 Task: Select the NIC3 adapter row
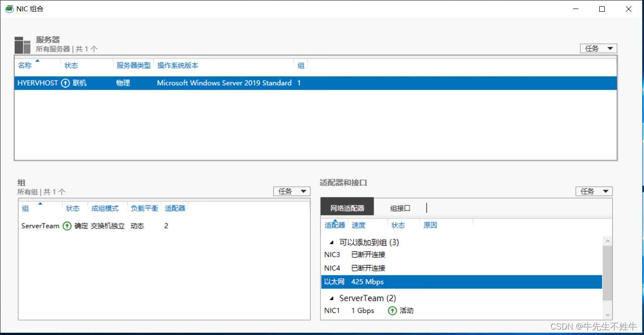(x=461, y=255)
